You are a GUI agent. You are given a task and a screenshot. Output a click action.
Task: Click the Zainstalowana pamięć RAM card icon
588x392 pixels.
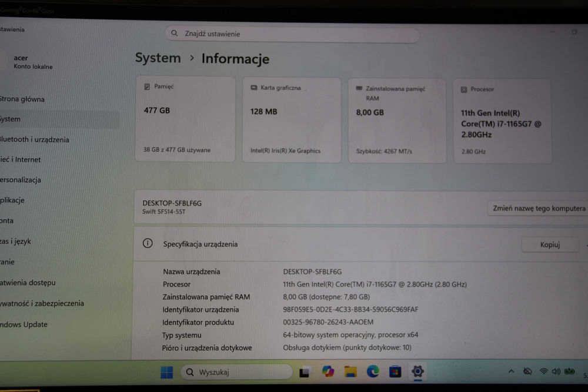(x=359, y=88)
